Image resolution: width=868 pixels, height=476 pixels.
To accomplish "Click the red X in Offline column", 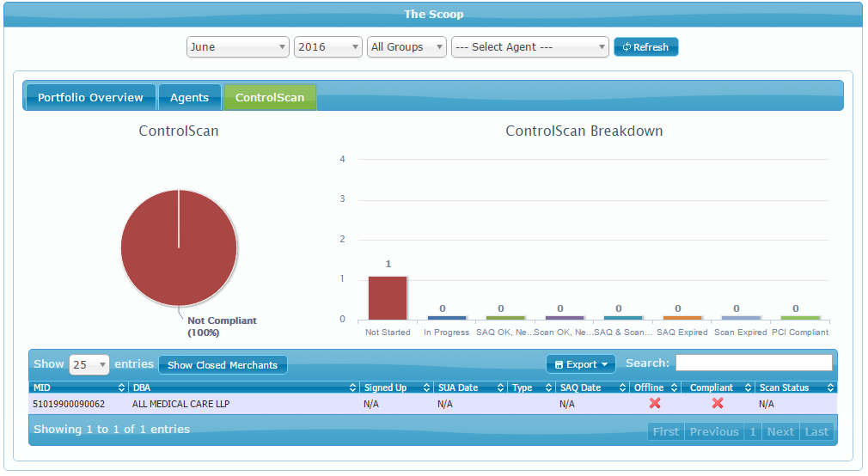I will click(655, 403).
